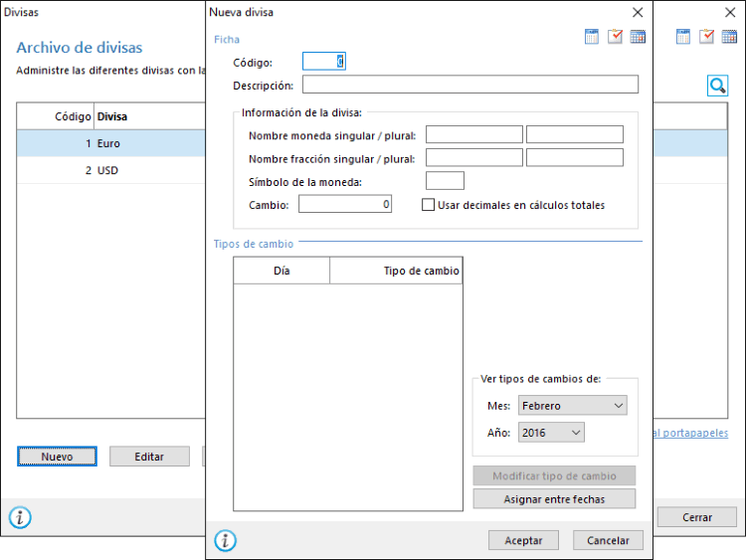Click the info icon in Divisas window footer
The image size is (746, 560).
20,517
